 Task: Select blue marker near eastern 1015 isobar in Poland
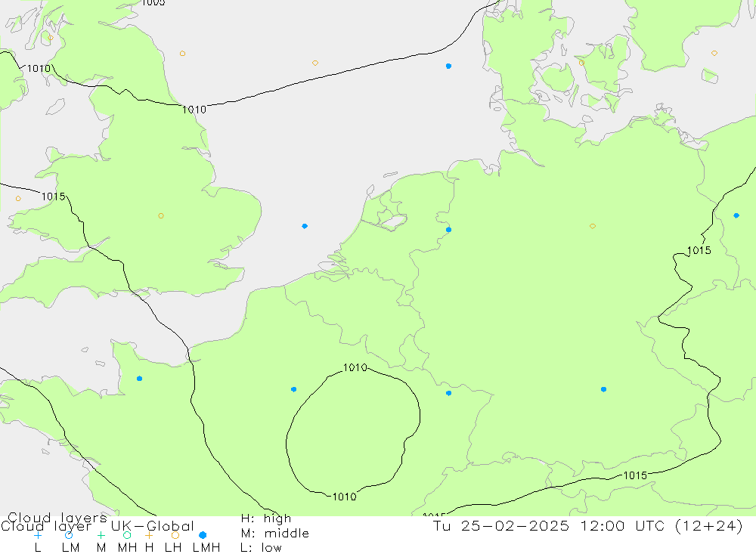[x=736, y=215]
